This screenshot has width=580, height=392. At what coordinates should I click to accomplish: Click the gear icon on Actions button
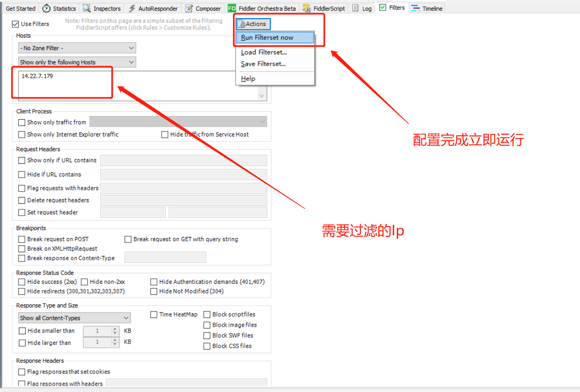242,24
